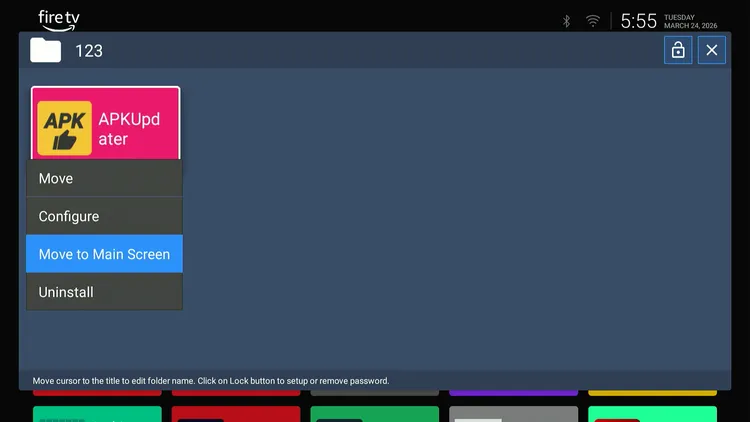750x422 pixels.
Task: Select Move to Main Screen option
Action: point(104,254)
